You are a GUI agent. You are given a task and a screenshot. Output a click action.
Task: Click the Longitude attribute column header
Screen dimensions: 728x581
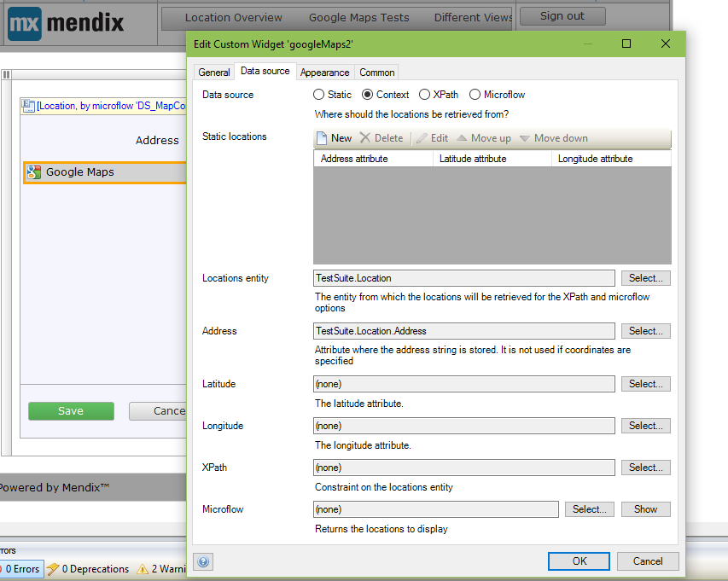[611, 159]
